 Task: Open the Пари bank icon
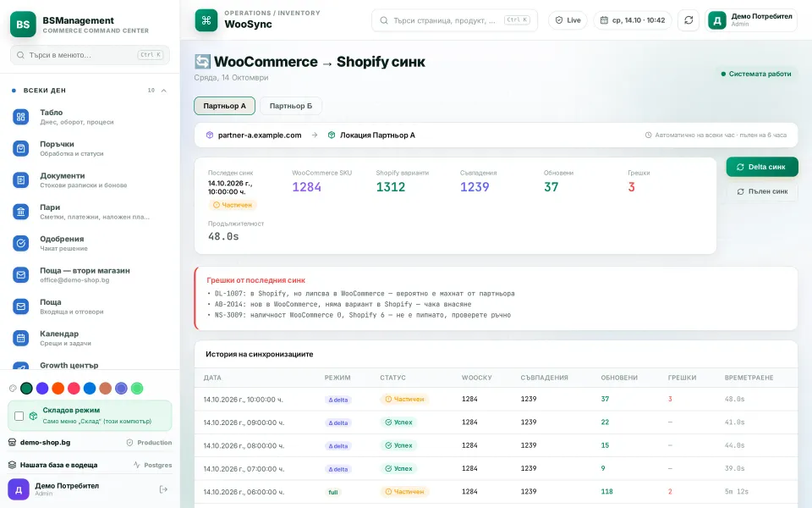point(20,212)
